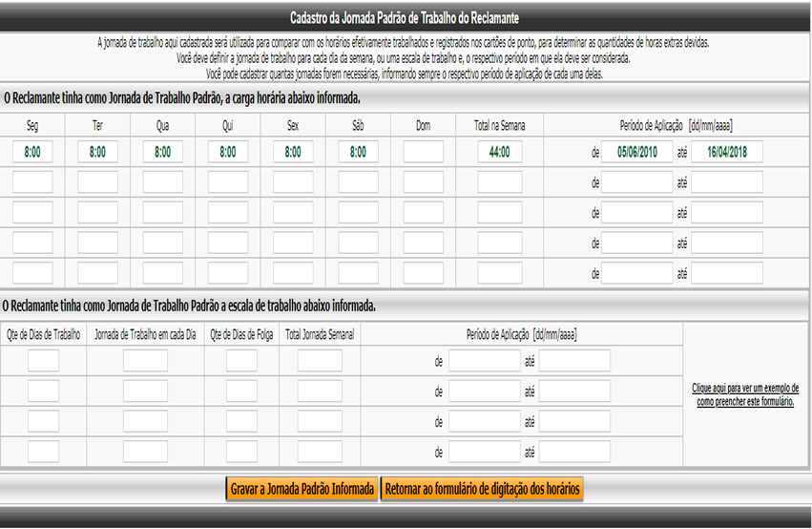Click the first Qte de Dias de Folga field
Viewport: 812px width, 529px height.
point(241,361)
